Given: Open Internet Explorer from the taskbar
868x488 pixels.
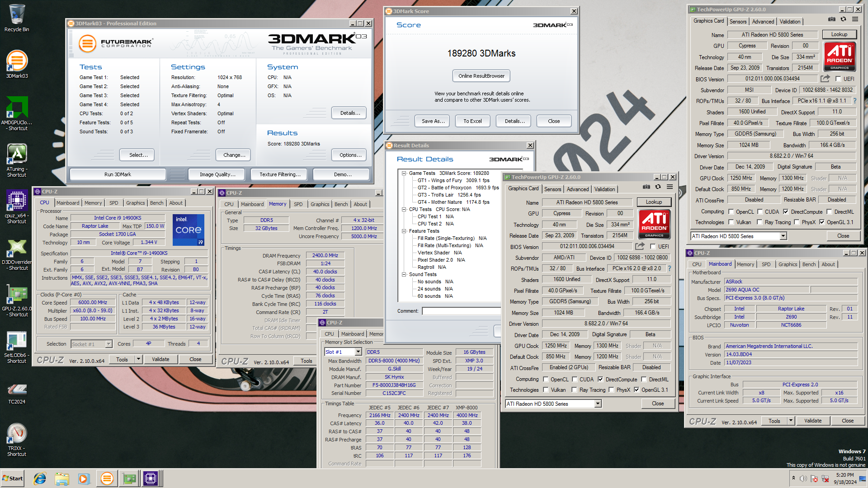Looking at the screenshot, I should (40, 479).
